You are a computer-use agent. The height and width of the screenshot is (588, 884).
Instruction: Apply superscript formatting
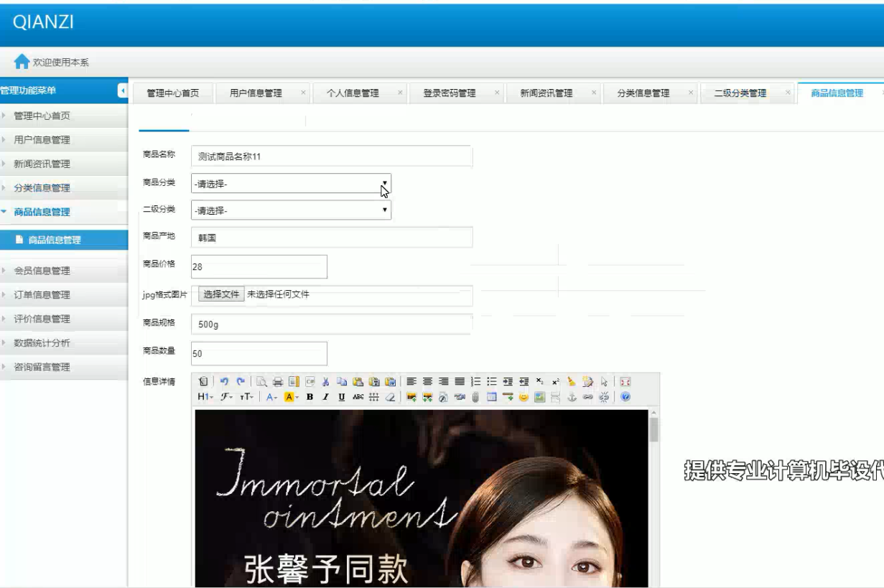pos(556,381)
